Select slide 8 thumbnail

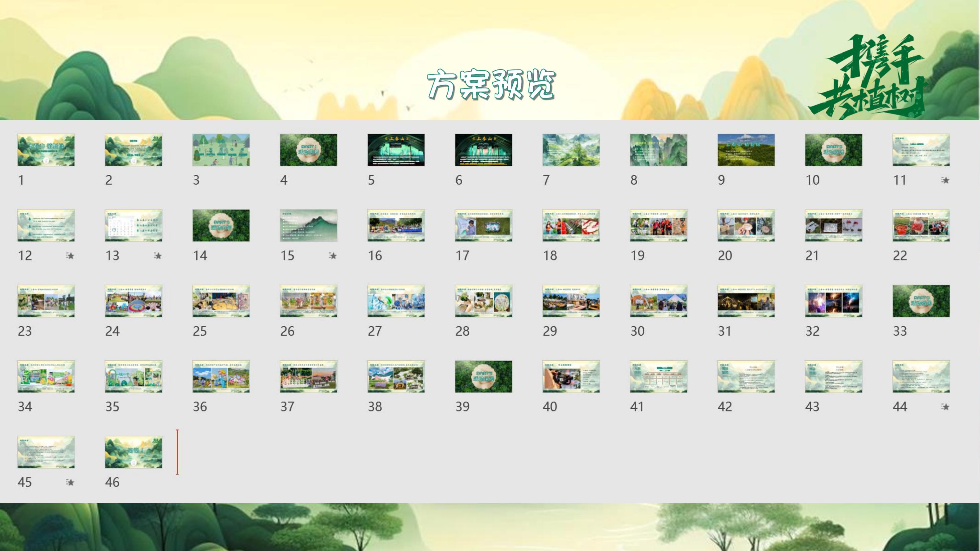pos(659,150)
